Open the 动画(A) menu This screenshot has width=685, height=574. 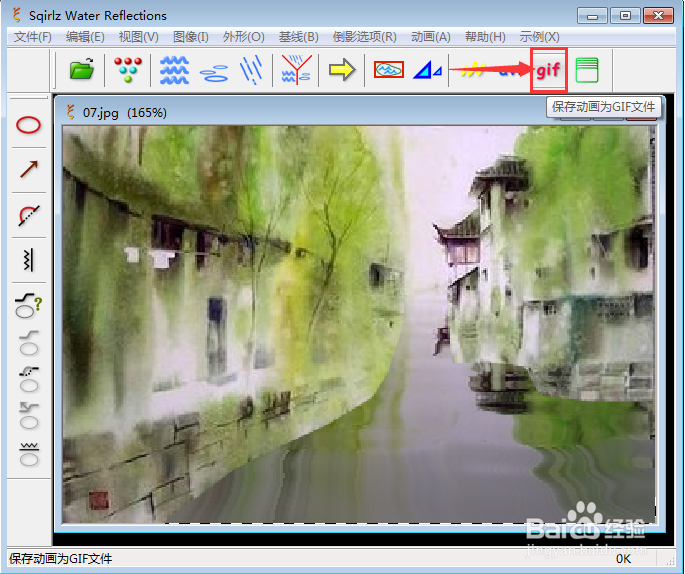point(431,37)
